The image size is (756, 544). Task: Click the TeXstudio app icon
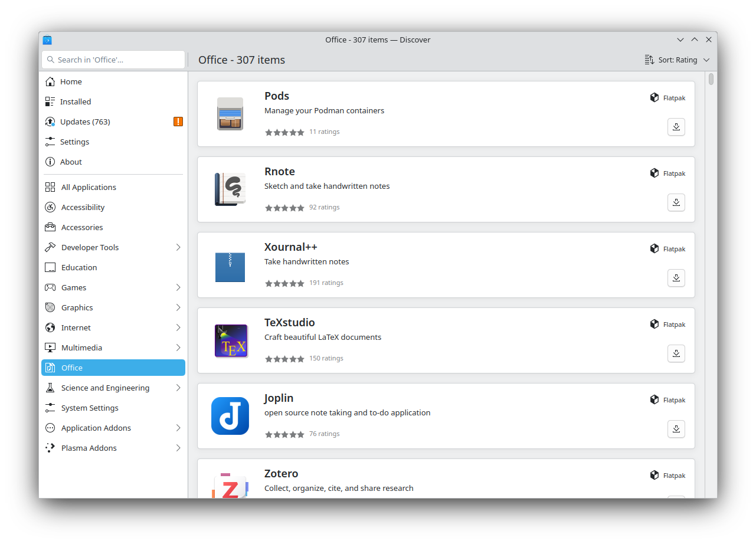pyautogui.click(x=230, y=340)
